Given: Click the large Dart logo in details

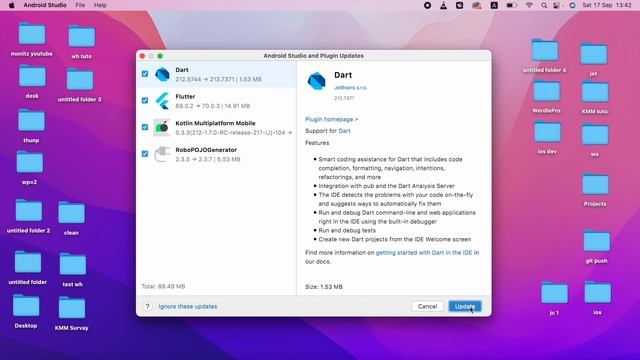Looking at the screenshot, I should tap(316, 80).
